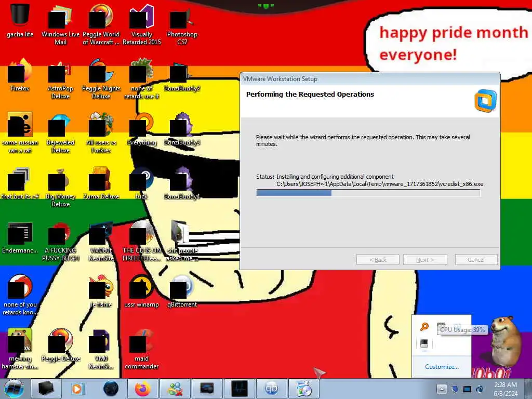The image size is (532, 399).
Task: Click the gray device icon in tray popup
Action: click(x=424, y=343)
